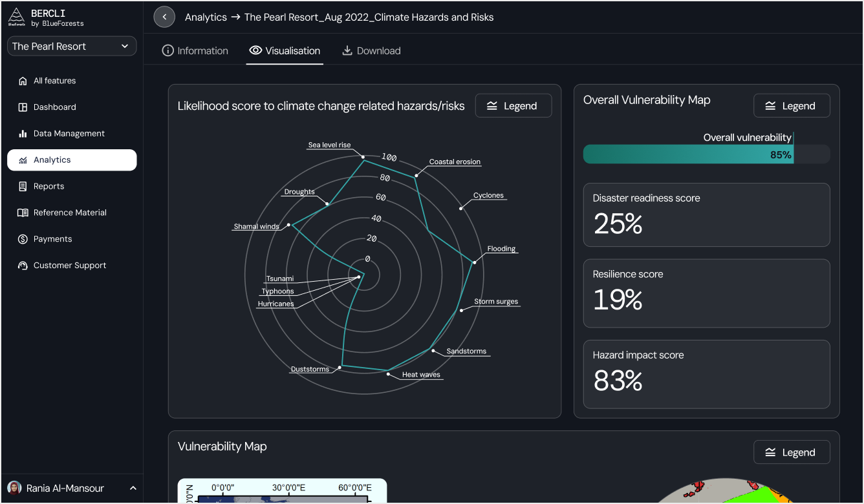864x504 pixels.
Task: Show Legend for the Vulnerability Map
Action: (x=792, y=452)
